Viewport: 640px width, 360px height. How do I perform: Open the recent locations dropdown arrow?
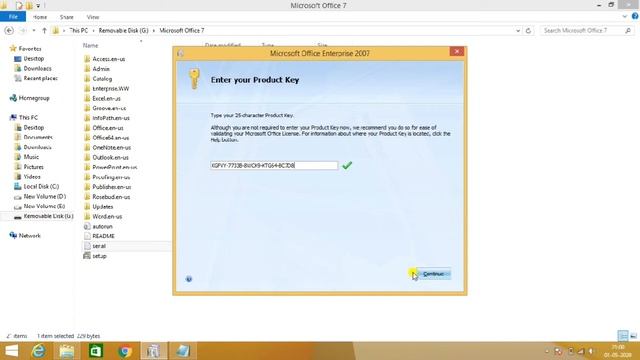click(34, 31)
